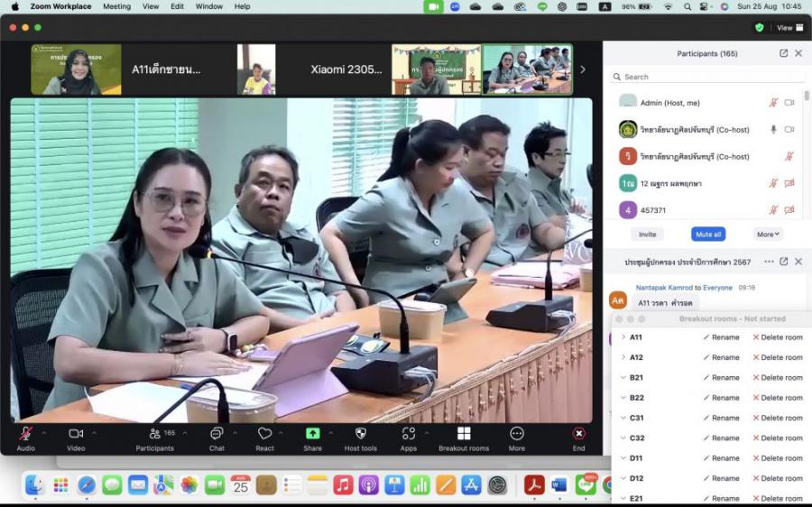The height and width of the screenshot is (507, 812).
Task: Toggle the Video camera button
Action: coord(76,434)
